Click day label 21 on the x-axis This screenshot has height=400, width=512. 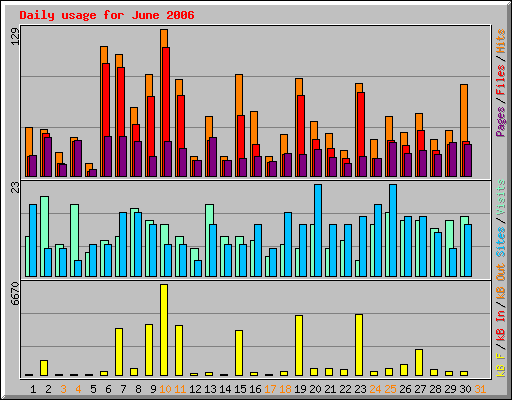[330, 389]
